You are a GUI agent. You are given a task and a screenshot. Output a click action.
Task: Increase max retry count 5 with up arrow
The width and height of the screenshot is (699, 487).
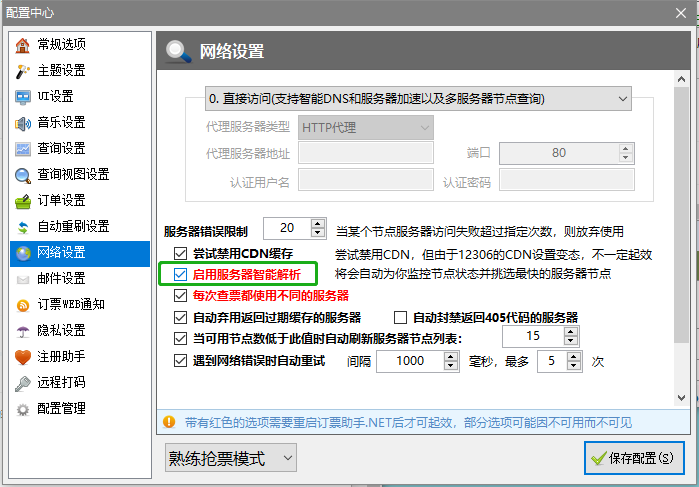pyautogui.click(x=574, y=357)
